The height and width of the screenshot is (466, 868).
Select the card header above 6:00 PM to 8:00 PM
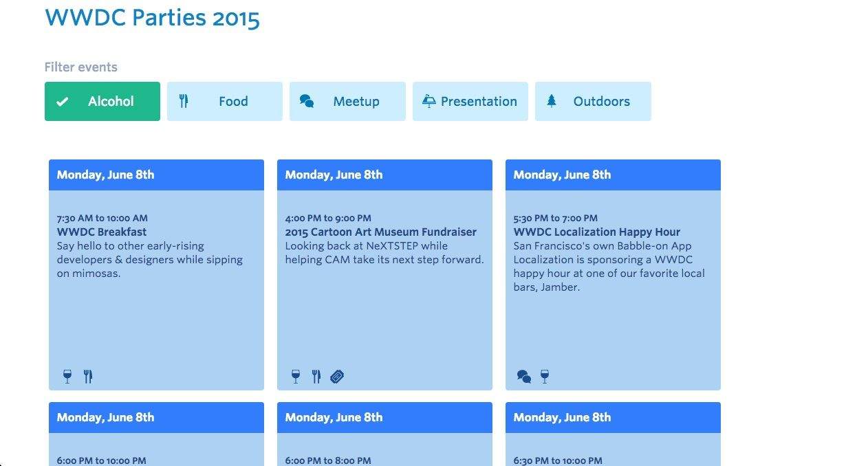[384, 417]
